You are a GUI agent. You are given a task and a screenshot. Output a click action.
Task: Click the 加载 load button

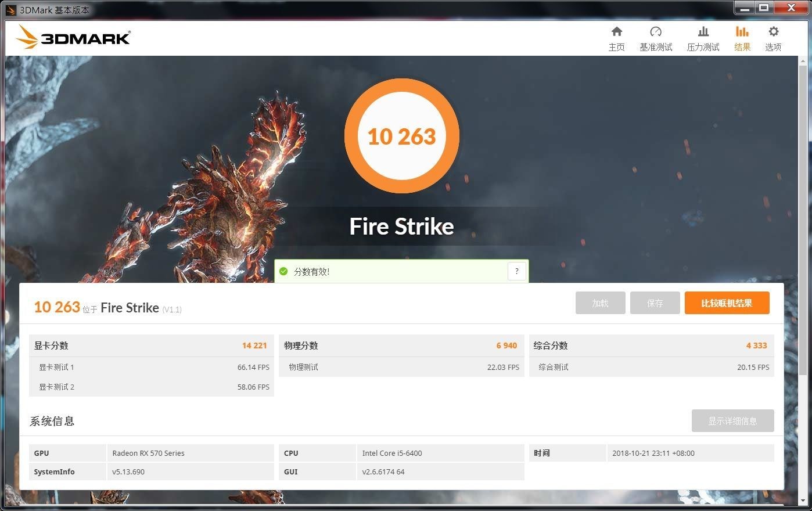tap(600, 303)
